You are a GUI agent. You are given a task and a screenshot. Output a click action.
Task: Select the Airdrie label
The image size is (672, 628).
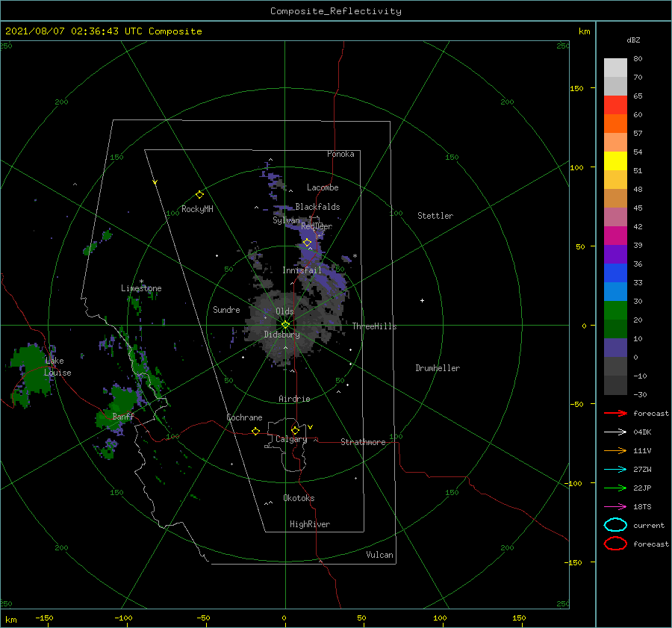[x=294, y=399]
